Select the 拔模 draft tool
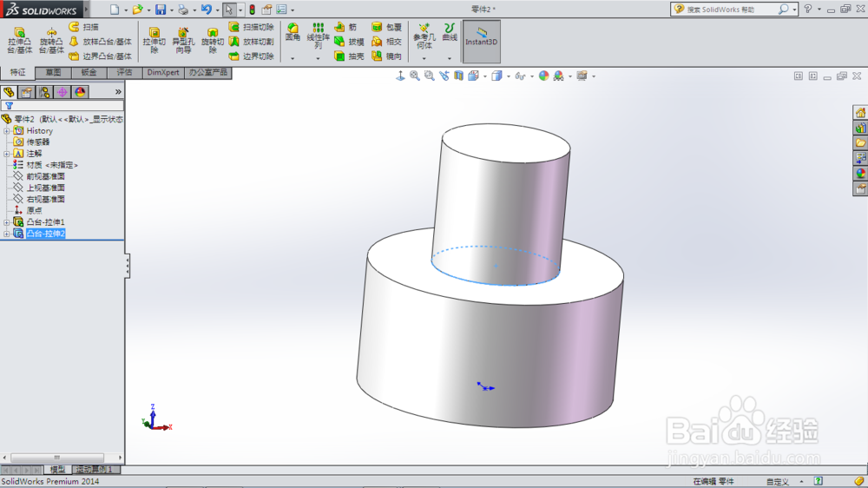 (349, 42)
